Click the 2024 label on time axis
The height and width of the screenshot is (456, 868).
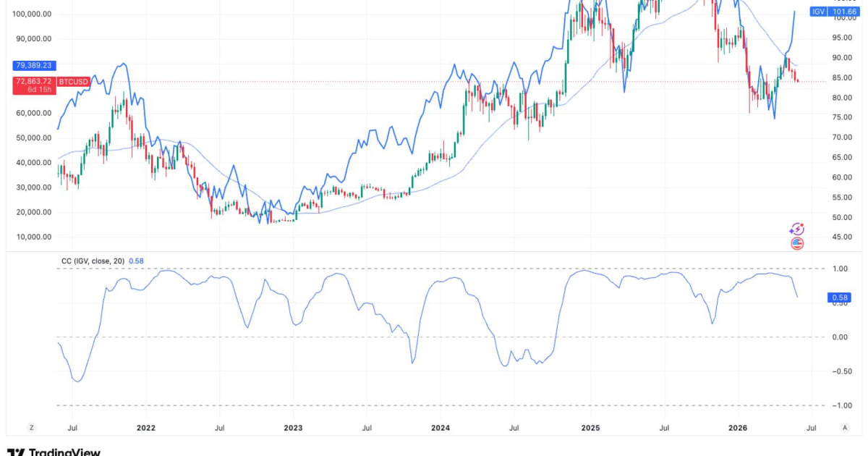[441, 428]
